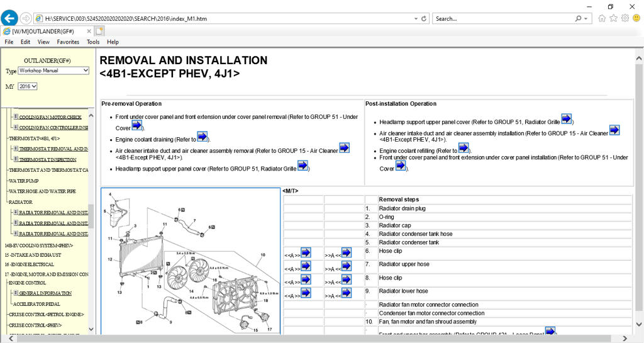Click the address bar URL field
644x343 pixels.
pos(228,18)
